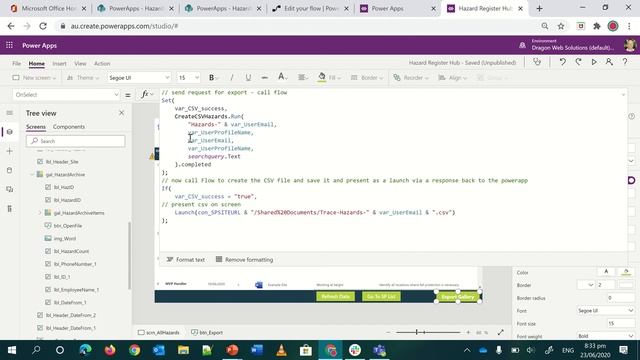Undo the last change

562,62
